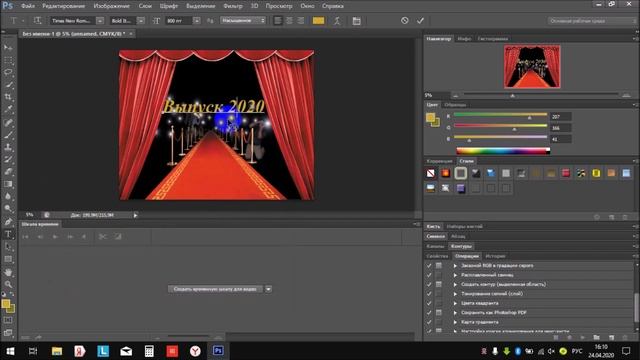Open the Слои menu

145,6
